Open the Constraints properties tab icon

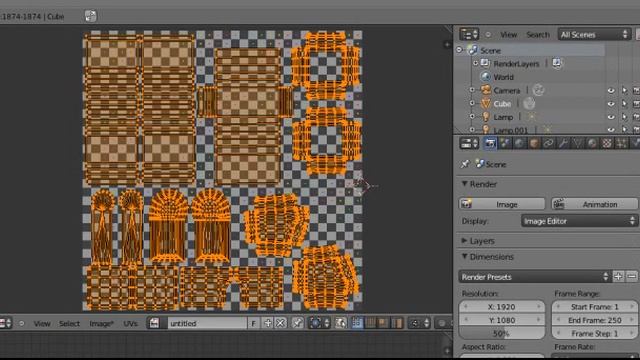point(549,143)
